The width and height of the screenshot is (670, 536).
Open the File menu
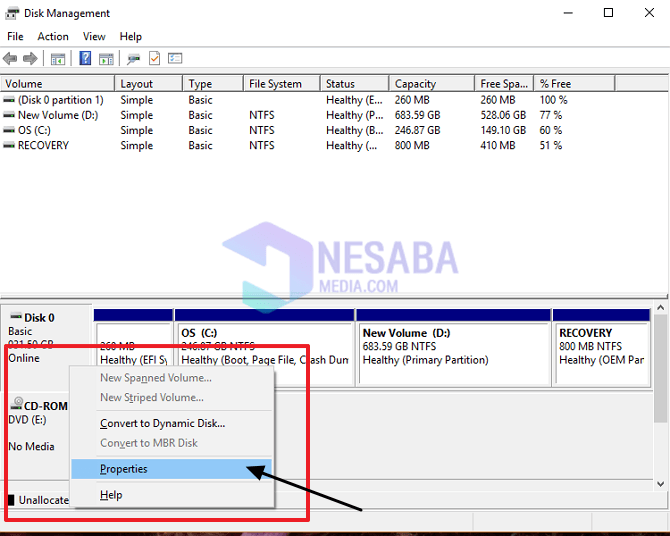pyautogui.click(x=15, y=36)
